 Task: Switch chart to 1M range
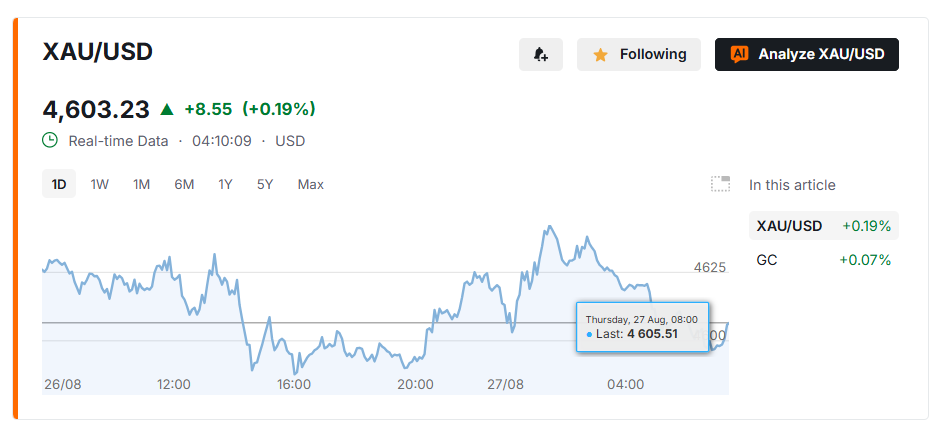(141, 184)
